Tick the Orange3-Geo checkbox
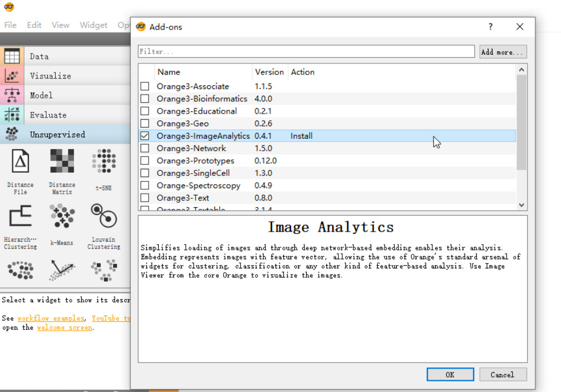Screen dimensions: 561x392 (x=145, y=124)
